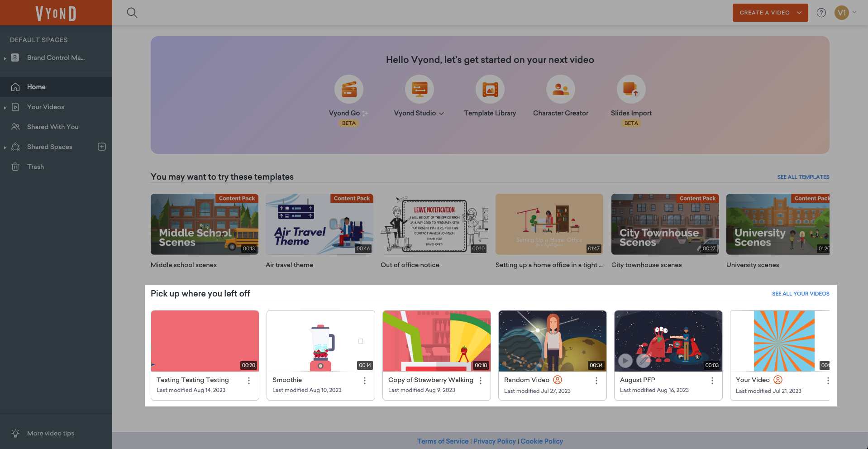Open Cookie Policy link
Viewport: 868px width, 449px height.
click(542, 441)
